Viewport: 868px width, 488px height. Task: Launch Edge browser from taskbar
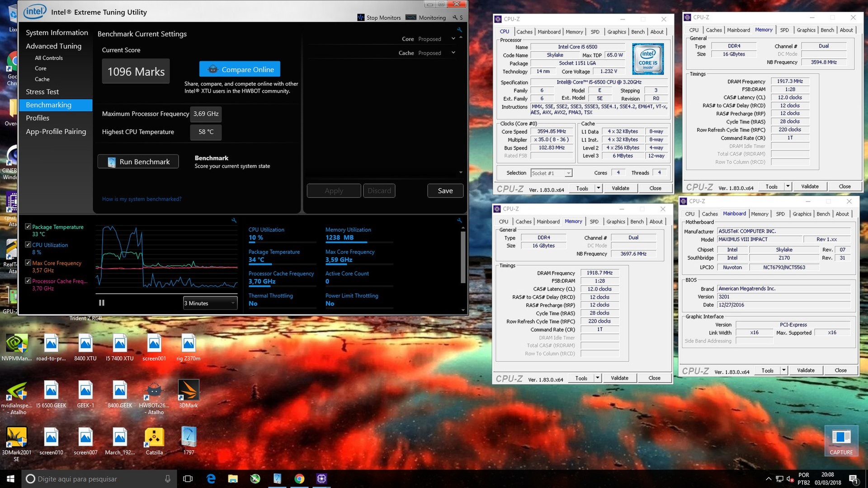[x=211, y=479]
